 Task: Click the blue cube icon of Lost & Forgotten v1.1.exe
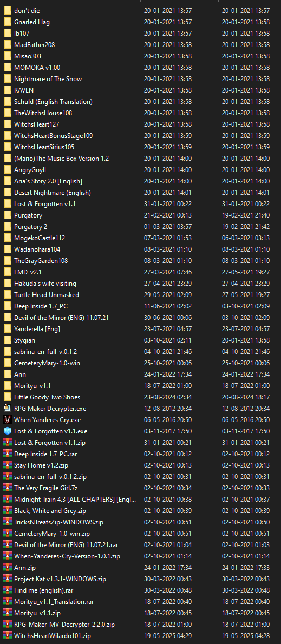8,431
